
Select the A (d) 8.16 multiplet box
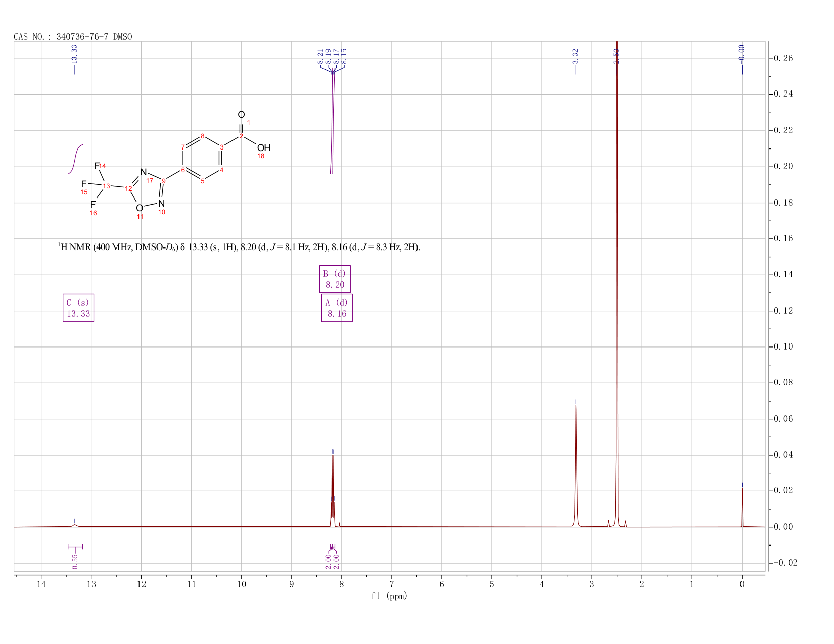pos(337,308)
